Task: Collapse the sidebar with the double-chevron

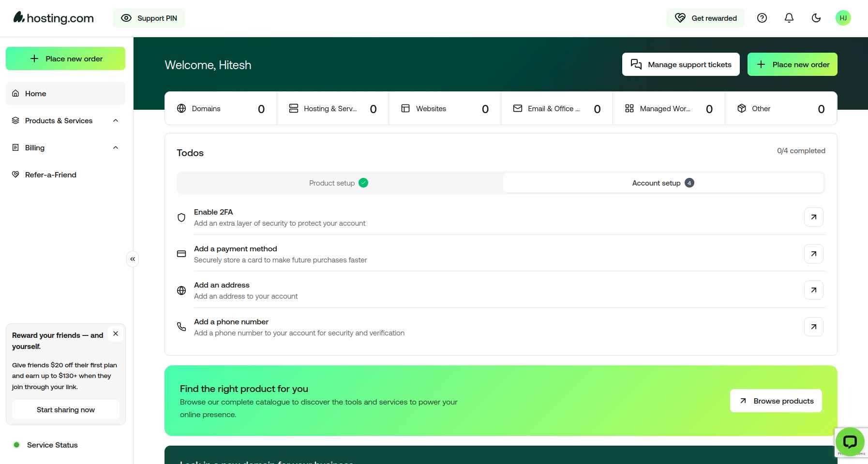Action: (x=132, y=259)
